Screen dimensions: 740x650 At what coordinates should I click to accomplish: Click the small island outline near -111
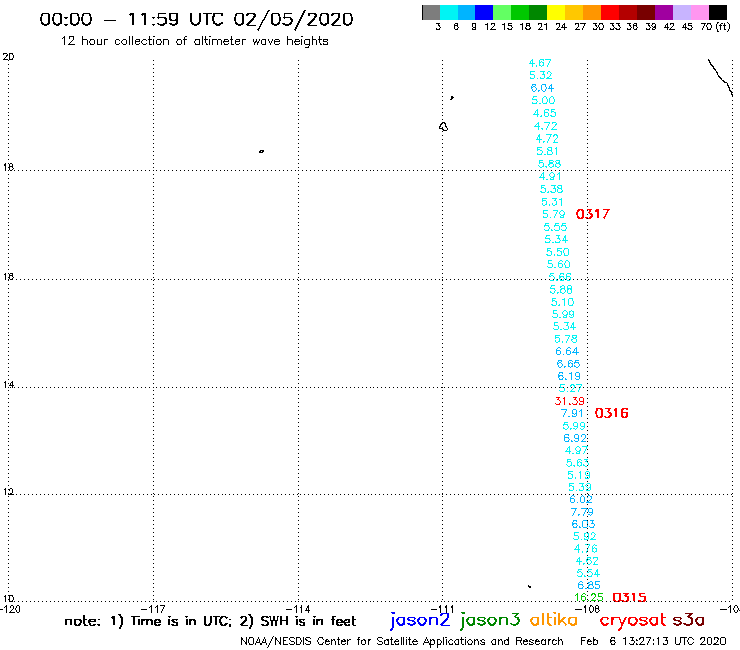[443, 127]
